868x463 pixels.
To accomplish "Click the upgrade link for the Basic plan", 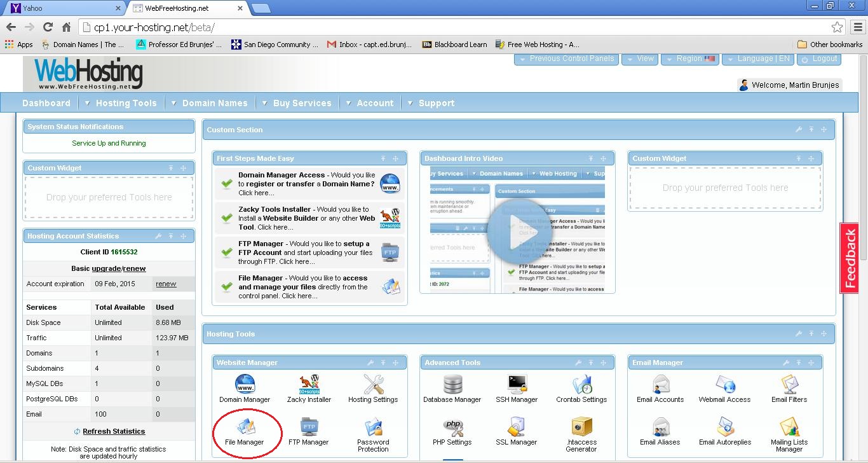I will tap(106, 268).
